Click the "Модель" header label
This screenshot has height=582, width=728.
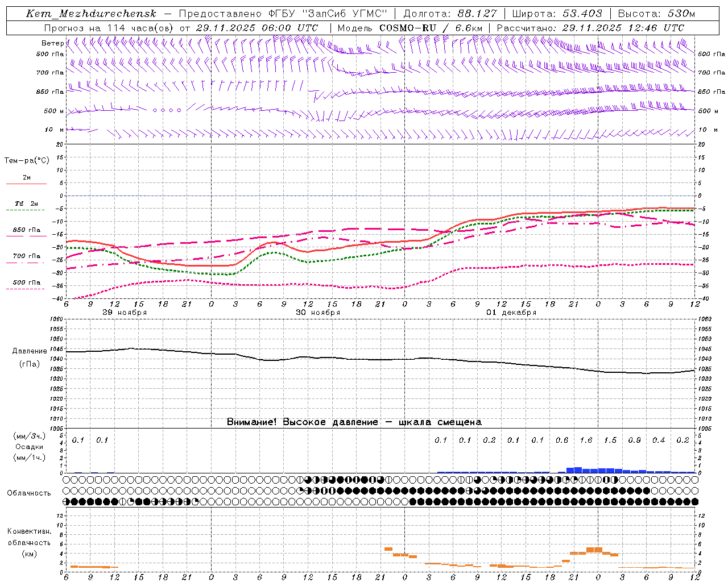tap(356, 28)
